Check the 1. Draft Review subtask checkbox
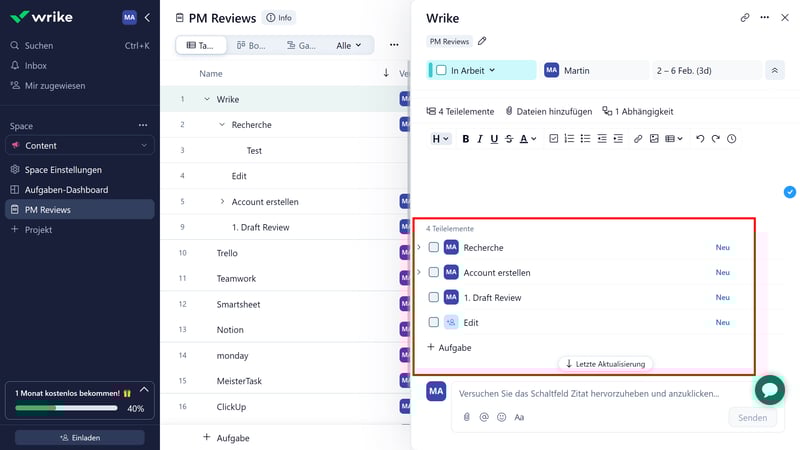 [x=433, y=297]
